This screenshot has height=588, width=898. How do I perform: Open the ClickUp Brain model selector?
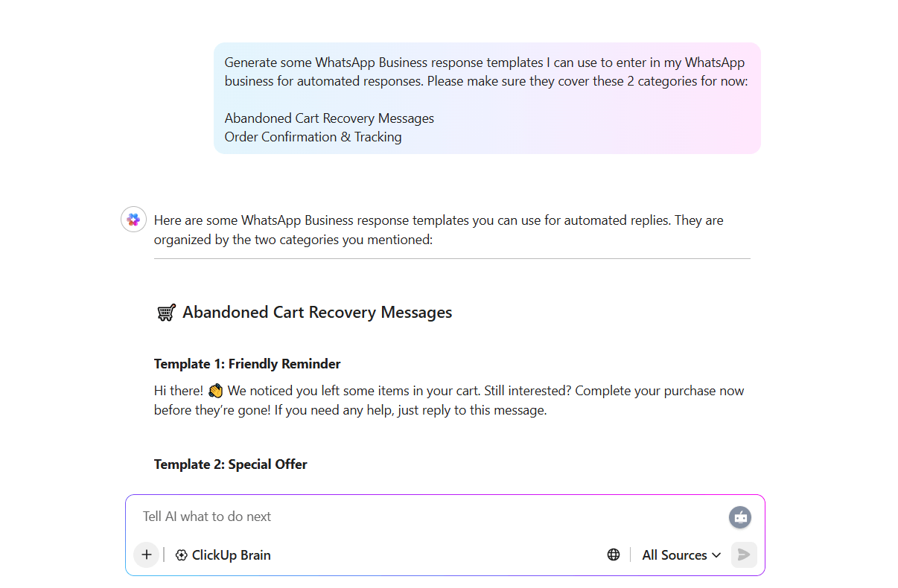coord(223,555)
